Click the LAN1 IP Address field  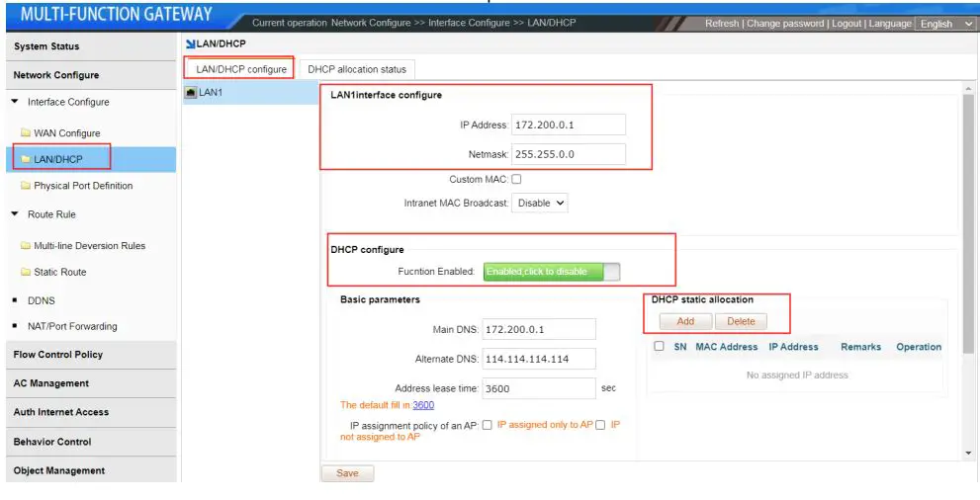[569, 125]
